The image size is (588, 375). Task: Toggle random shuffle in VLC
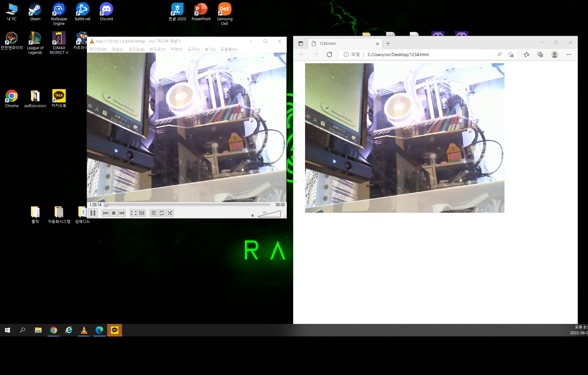(x=170, y=213)
